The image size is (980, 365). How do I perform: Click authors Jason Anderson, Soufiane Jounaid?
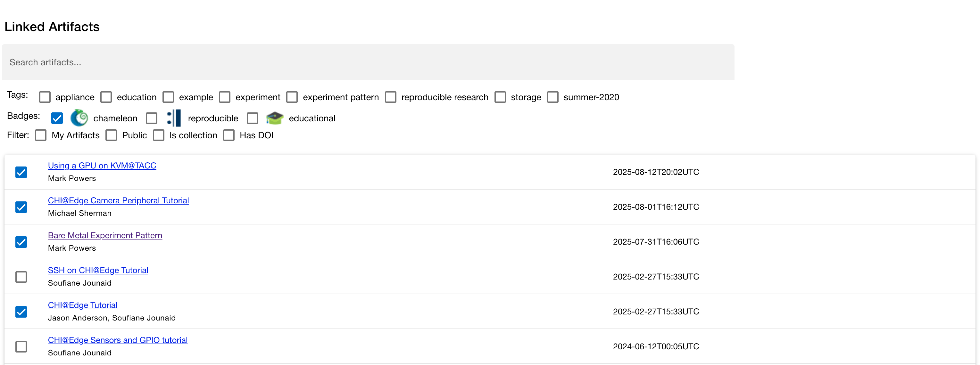pos(112,318)
